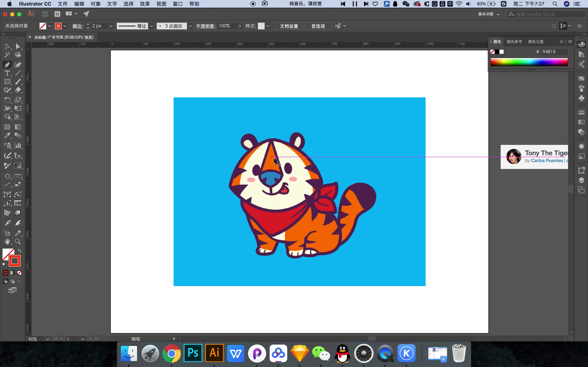Screen dimensions: 588x367
Task: Swap fill and stroke colors
Action: 20,251
